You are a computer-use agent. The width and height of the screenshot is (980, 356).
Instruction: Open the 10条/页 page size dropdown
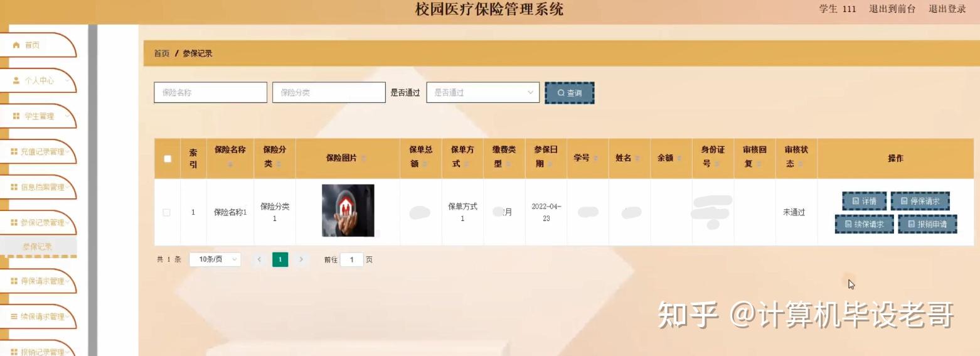click(x=215, y=259)
